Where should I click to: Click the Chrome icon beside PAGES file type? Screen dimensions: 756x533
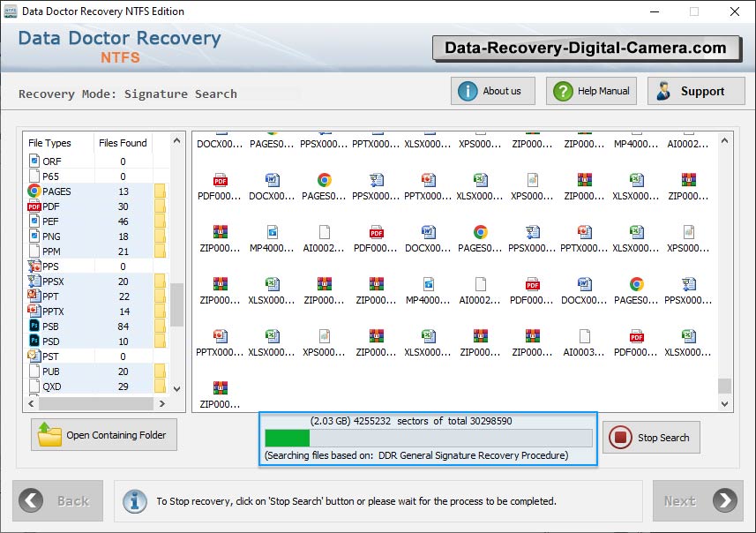(x=34, y=191)
